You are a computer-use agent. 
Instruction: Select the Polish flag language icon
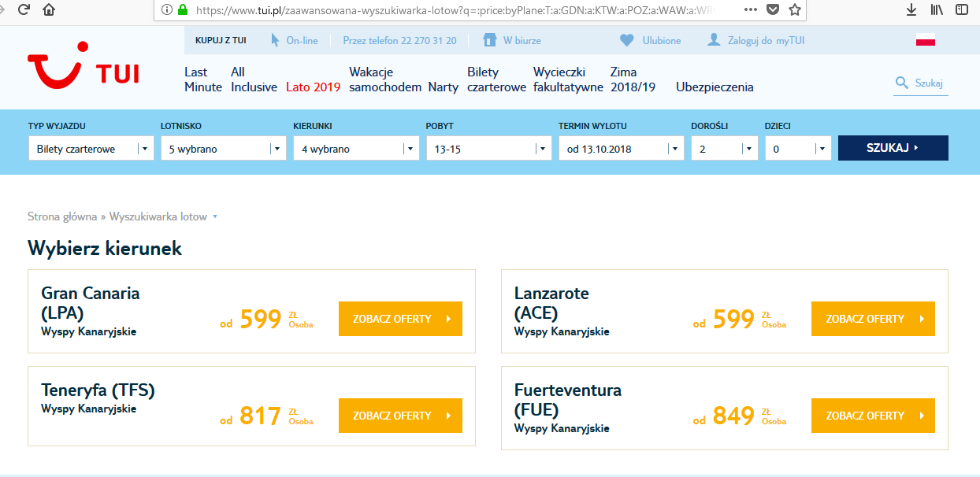coord(926,41)
